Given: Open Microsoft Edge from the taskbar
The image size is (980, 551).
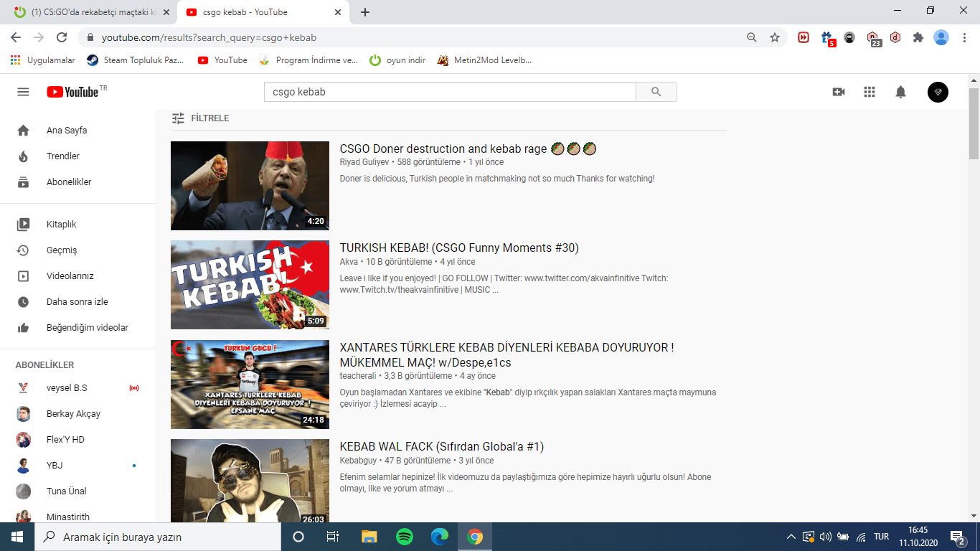Looking at the screenshot, I should click(439, 537).
